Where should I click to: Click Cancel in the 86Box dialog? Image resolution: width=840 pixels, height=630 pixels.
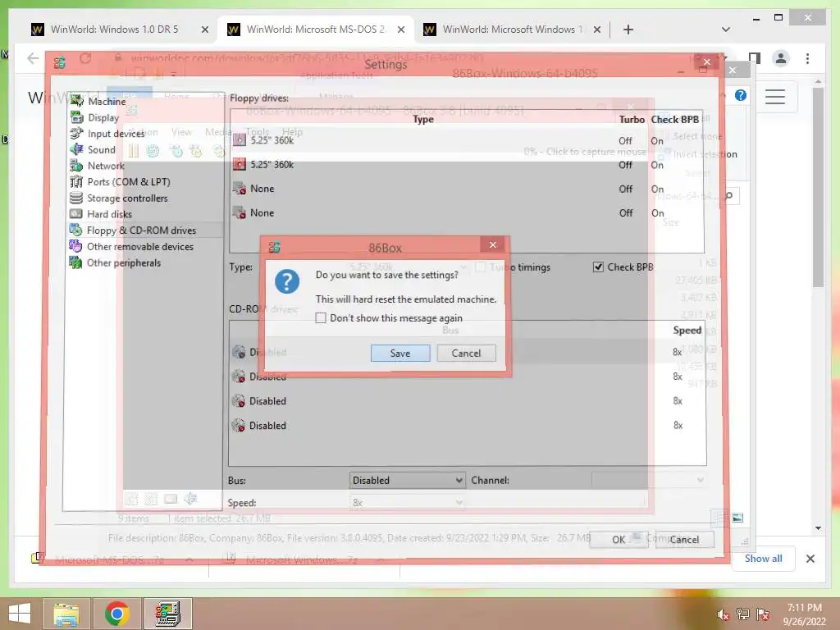coord(466,353)
